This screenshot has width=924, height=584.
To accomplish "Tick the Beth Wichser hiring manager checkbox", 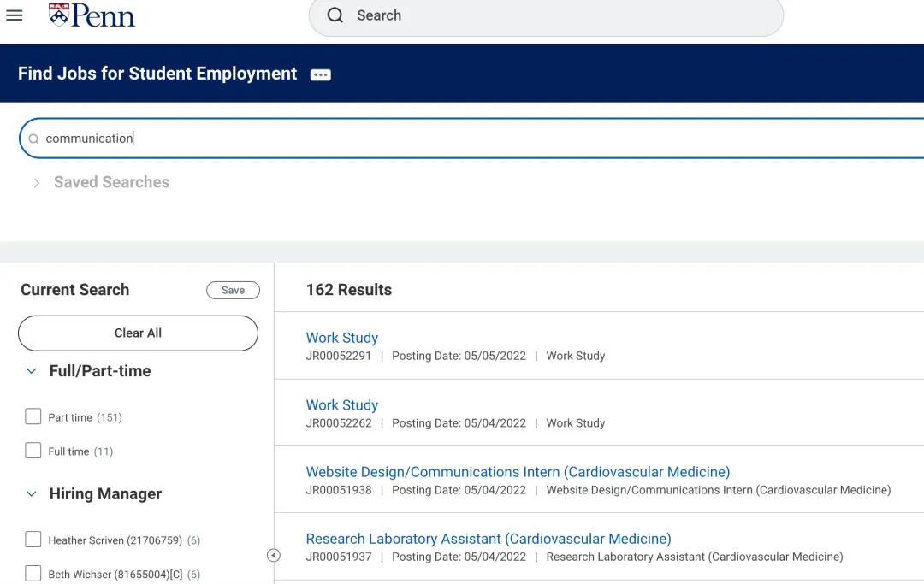I will tap(33, 574).
